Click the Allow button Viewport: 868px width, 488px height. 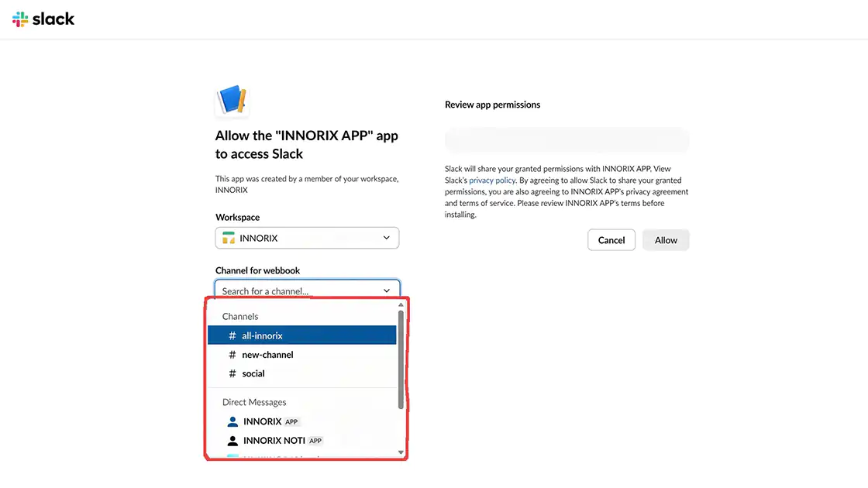[x=666, y=240]
